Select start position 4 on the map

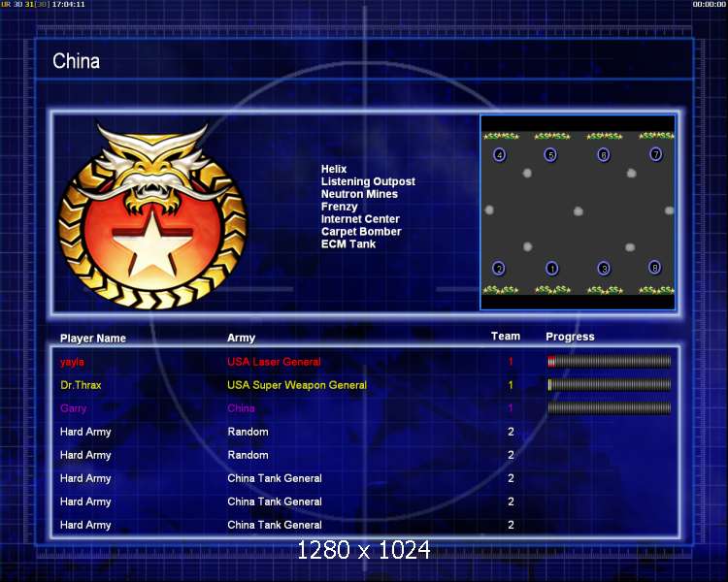tap(500, 154)
